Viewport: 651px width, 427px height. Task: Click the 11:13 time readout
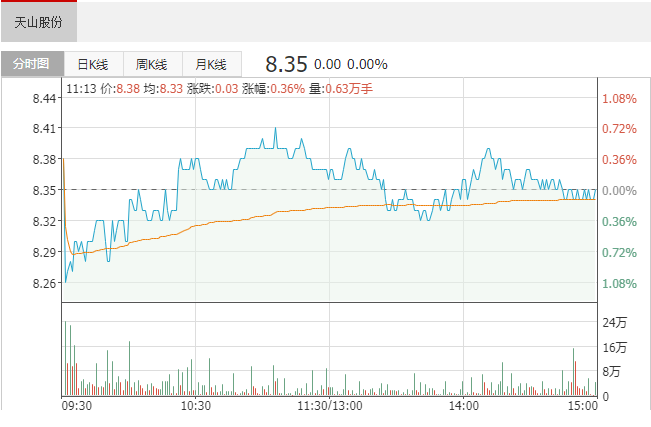point(81,88)
